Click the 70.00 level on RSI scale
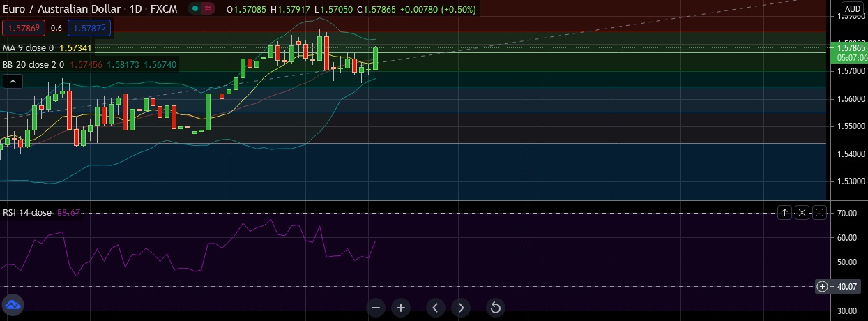 [846, 213]
